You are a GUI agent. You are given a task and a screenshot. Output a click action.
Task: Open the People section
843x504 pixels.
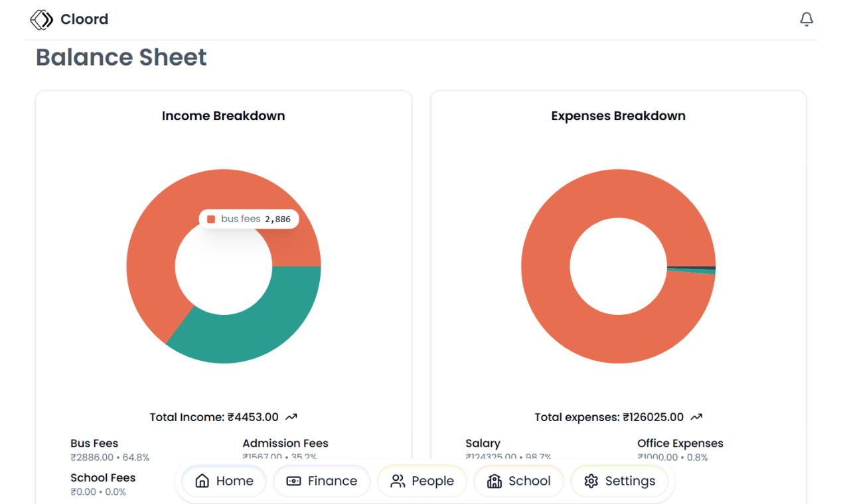[422, 481]
